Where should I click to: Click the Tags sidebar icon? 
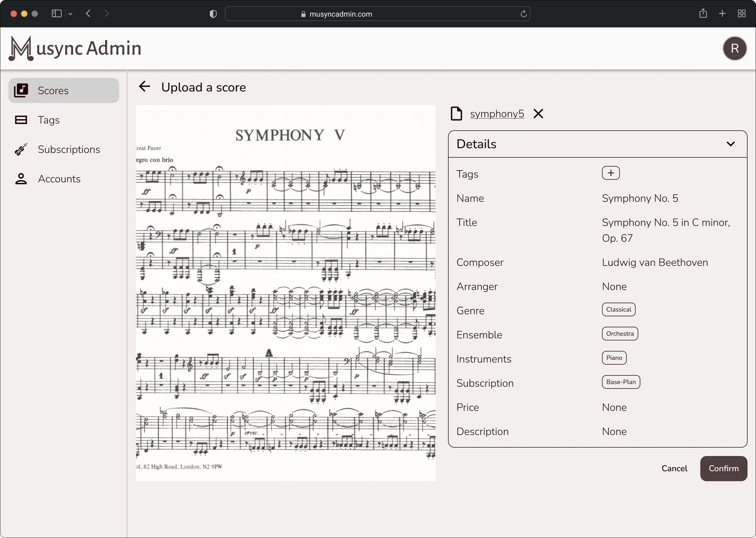21,120
